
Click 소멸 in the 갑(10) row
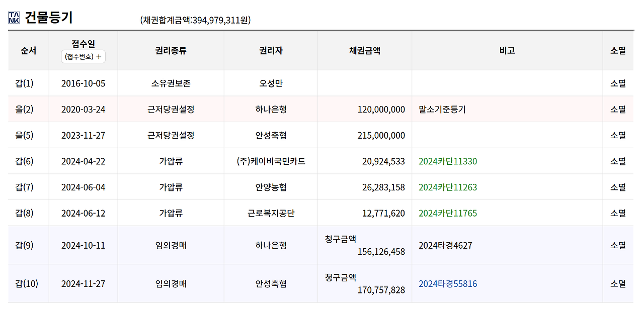tap(618, 284)
